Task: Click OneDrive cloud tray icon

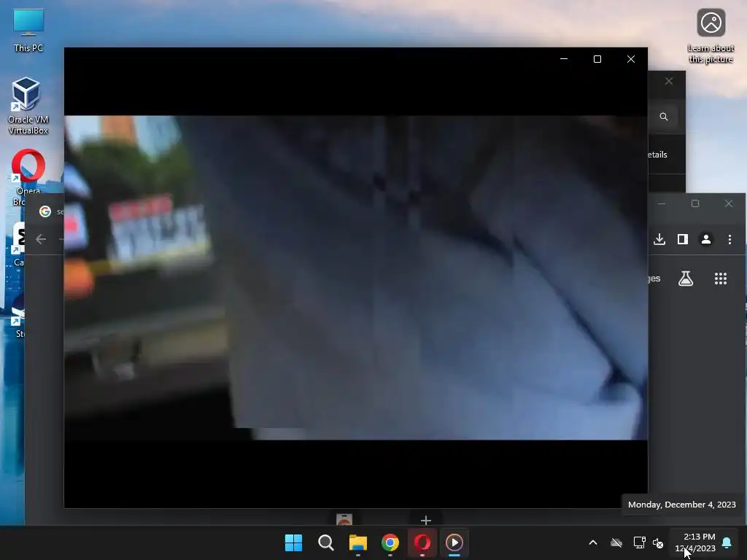Action: 616,542
